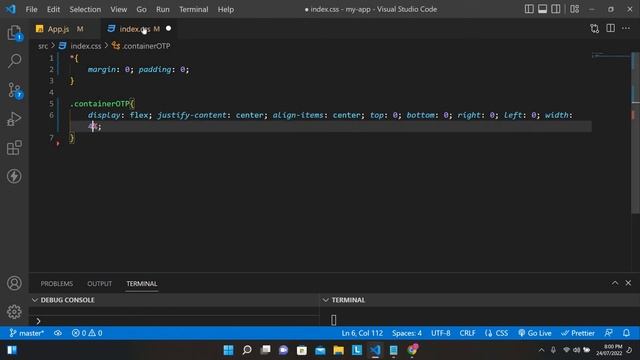The image size is (640, 360).
Task: Open Customize Layout icon in title bar
Action: 575,9
